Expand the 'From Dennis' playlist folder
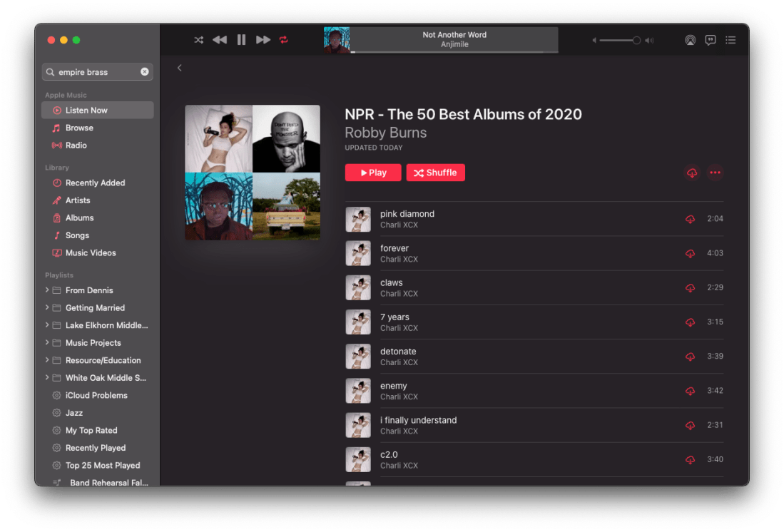This screenshot has height=532, width=784. point(48,290)
